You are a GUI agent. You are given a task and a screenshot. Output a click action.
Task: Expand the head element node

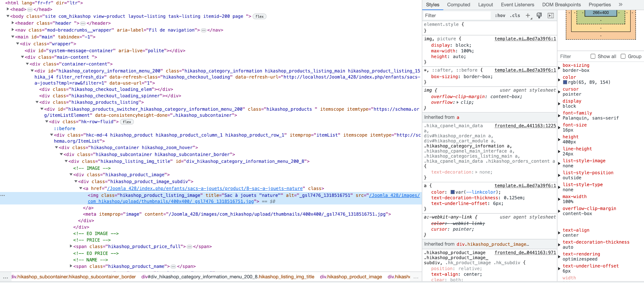click(x=8, y=9)
